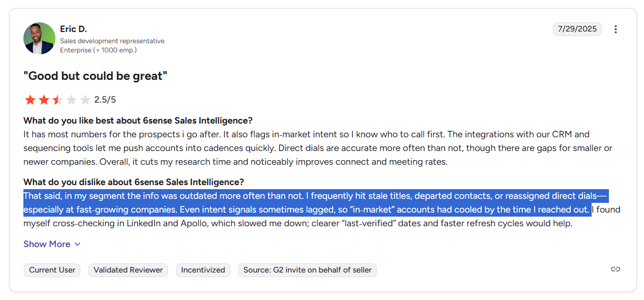Click the half-filled third star

point(57,100)
